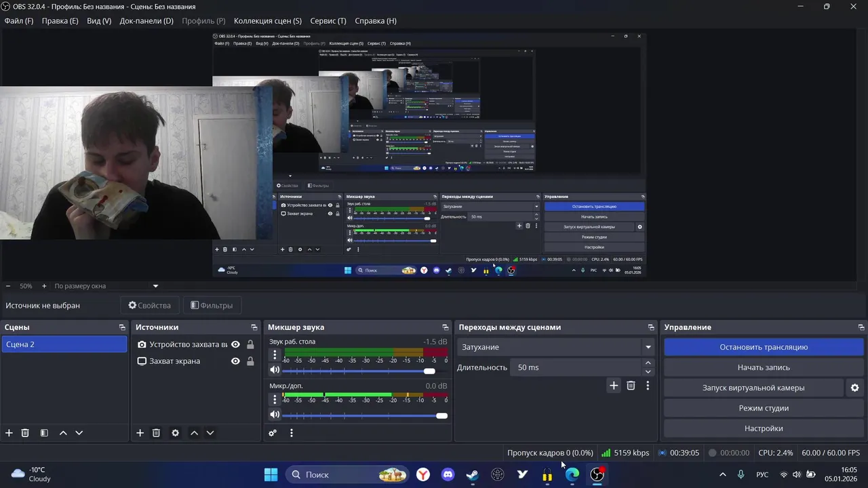Open the Вид (V) menu

99,21
